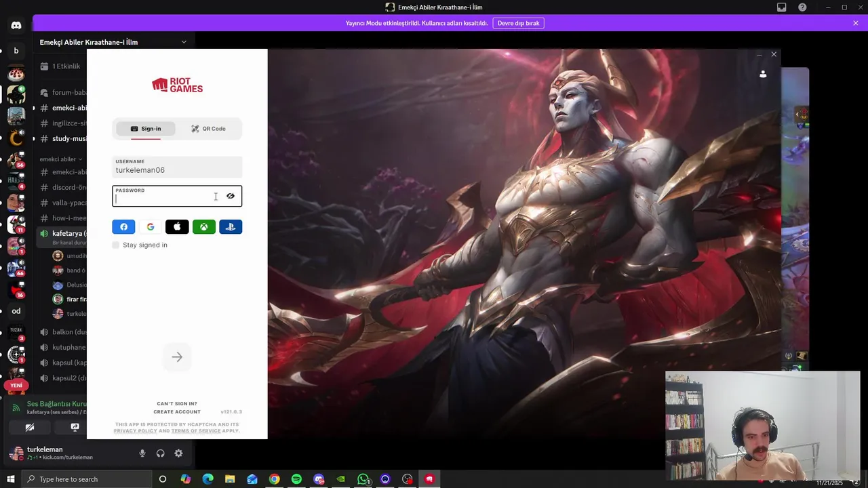Click Discord screen share button
The width and height of the screenshot is (868, 488).
[x=75, y=428]
